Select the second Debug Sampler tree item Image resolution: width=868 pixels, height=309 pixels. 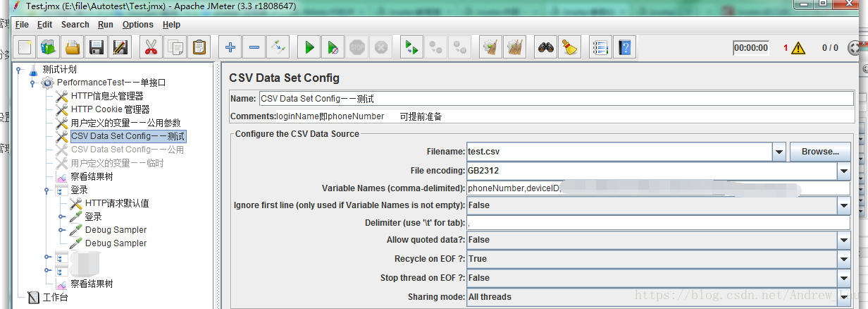click(x=116, y=244)
